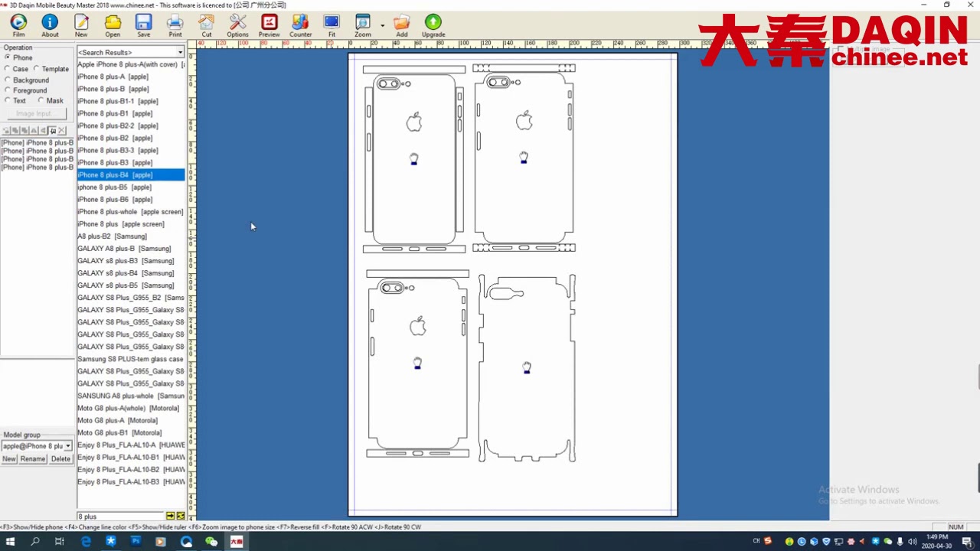
Task: Click the search field containing '8 plus'
Action: point(120,517)
